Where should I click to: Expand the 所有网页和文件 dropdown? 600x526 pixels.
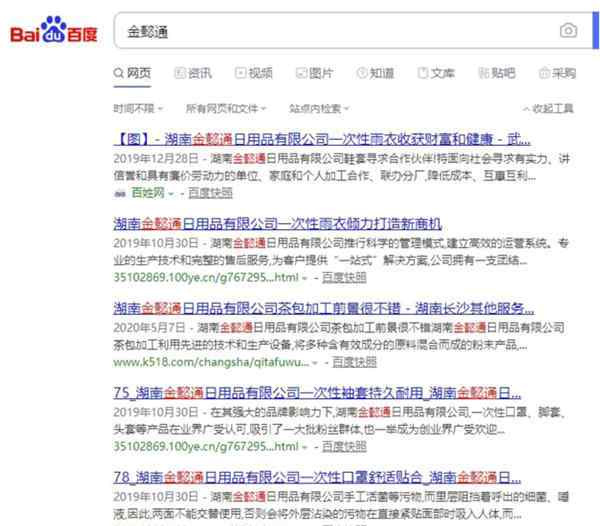pyautogui.click(x=226, y=109)
